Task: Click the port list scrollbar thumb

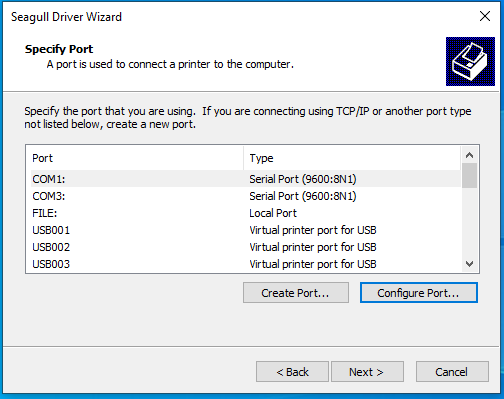Action: click(x=470, y=175)
